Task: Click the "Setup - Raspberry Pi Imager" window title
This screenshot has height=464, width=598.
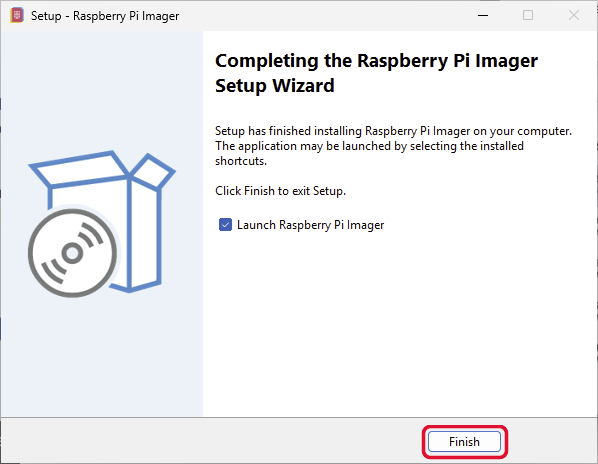Action: click(x=105, y=16)
